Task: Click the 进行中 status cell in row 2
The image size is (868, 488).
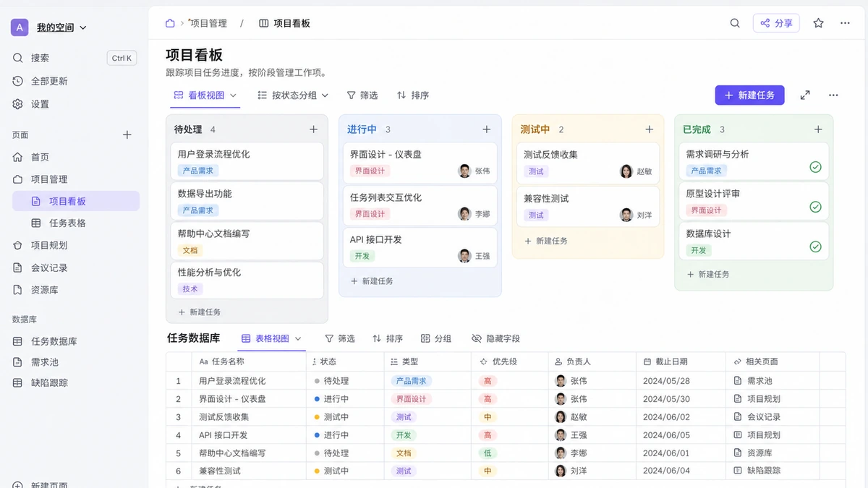Action: (x=345, y=399)
